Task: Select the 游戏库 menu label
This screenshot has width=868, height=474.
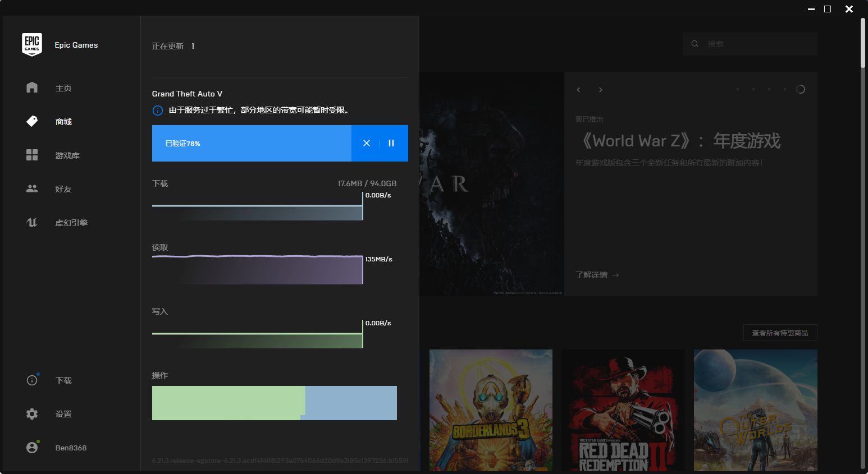Action: (x=67, y=155)
